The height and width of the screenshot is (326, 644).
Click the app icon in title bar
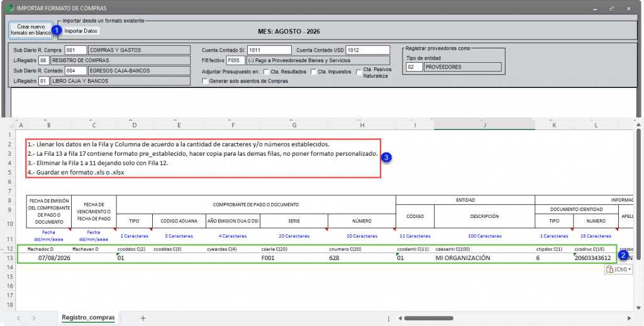tap(11, 8)
